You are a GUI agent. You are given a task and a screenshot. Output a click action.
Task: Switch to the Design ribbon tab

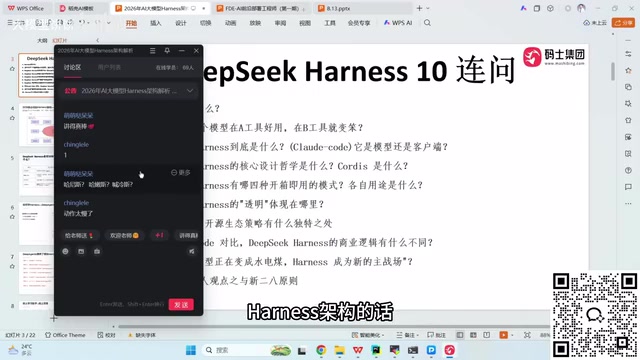(180, 23)
